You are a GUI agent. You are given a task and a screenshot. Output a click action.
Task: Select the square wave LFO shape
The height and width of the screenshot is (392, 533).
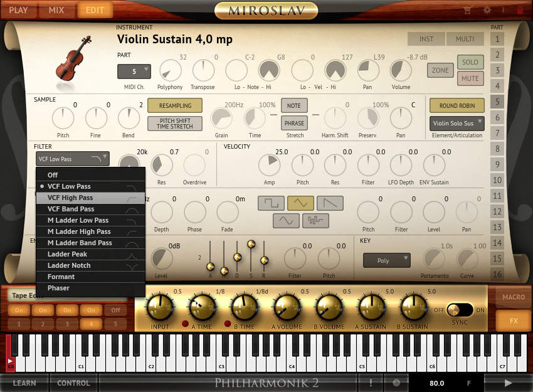click(270, 203)
